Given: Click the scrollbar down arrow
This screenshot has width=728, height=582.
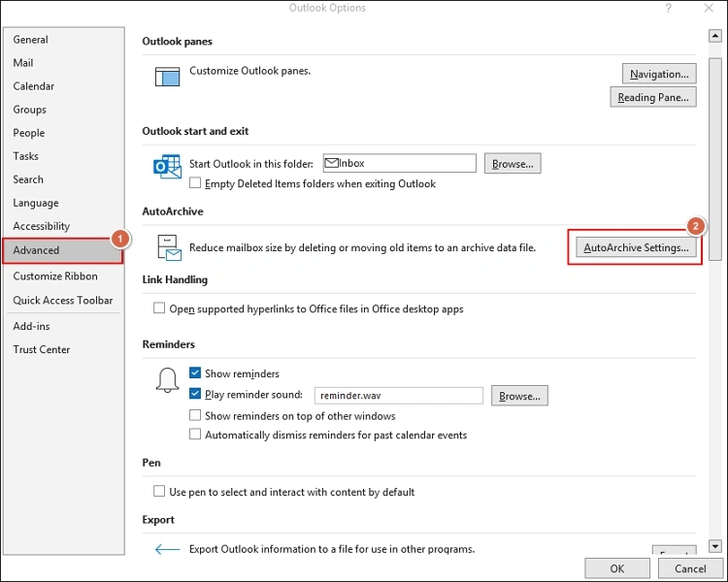Looking at the screenshot, I should [715, 546].
